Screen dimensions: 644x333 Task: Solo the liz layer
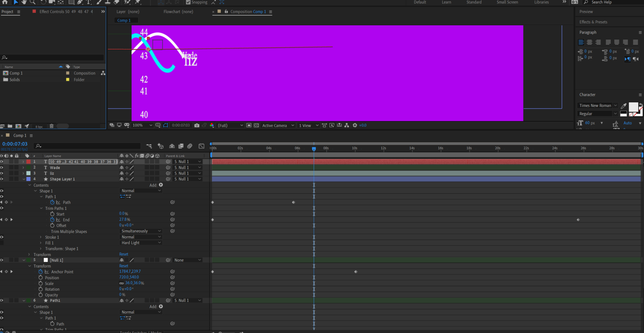(12, 173)
